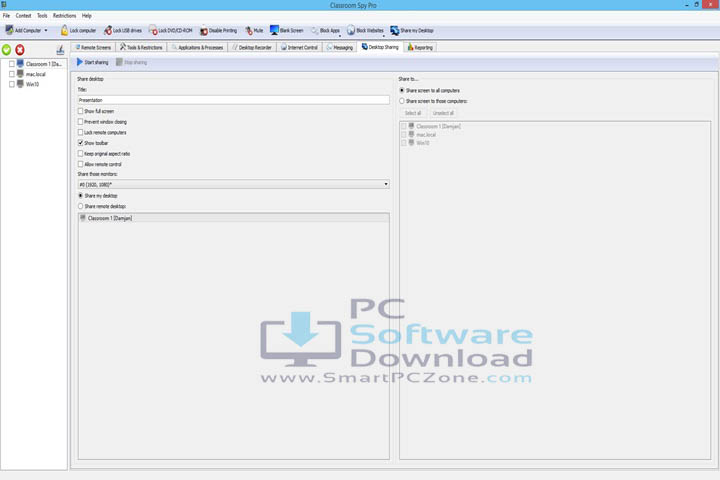Uncheck the Show toolbar option

80,143
